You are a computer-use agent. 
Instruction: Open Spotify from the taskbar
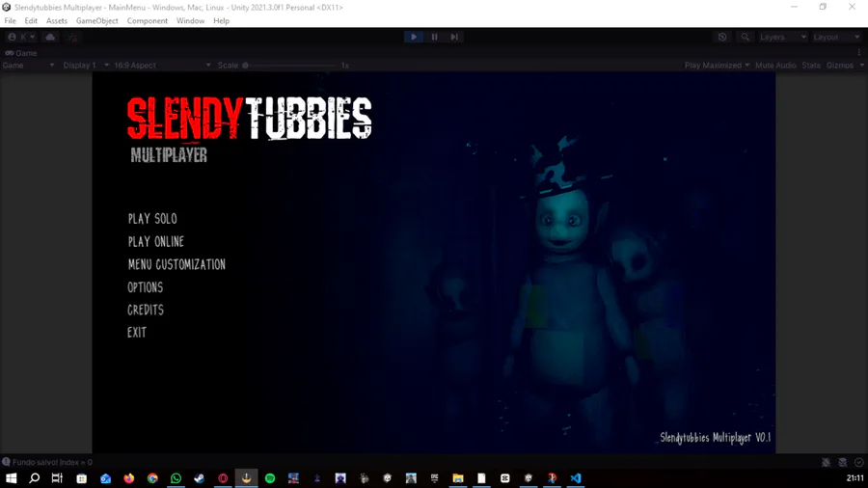click(270, 478)
